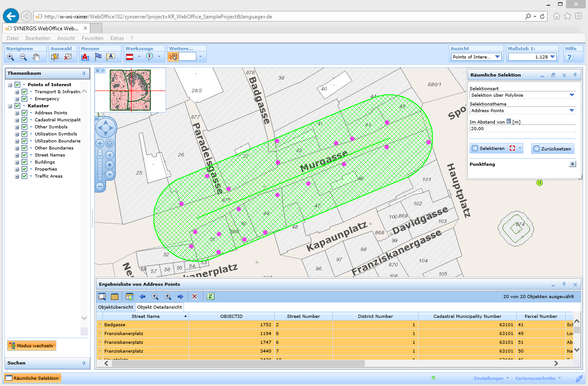Pick the flag measuring tool in Messen
Image resolution: width=588 pixels, height=386 pixels.
(x=98, y=57)
